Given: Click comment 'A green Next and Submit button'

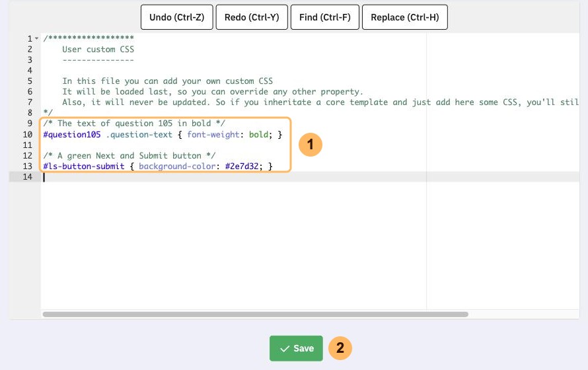Looking at the screenshot, I should 129,155.
